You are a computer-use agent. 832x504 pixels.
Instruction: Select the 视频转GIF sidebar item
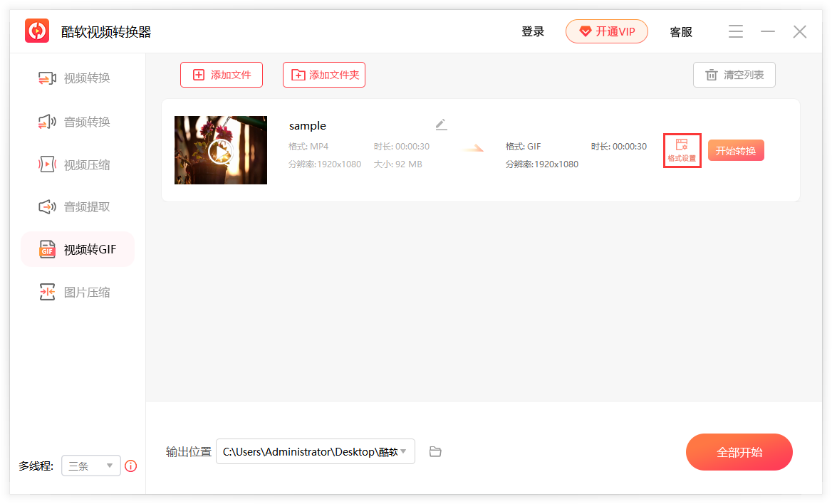click(x=78, y=249)
